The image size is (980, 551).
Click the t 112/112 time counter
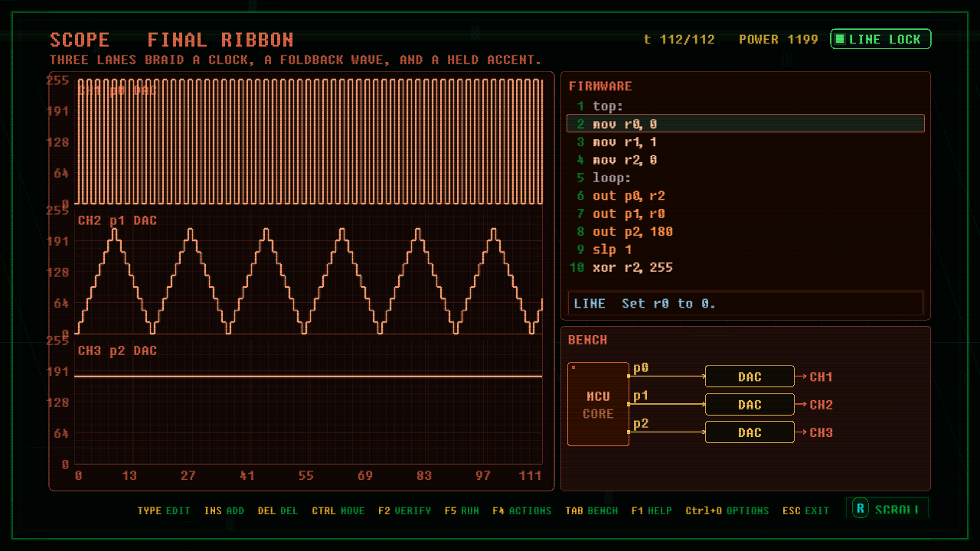(679, 39)
